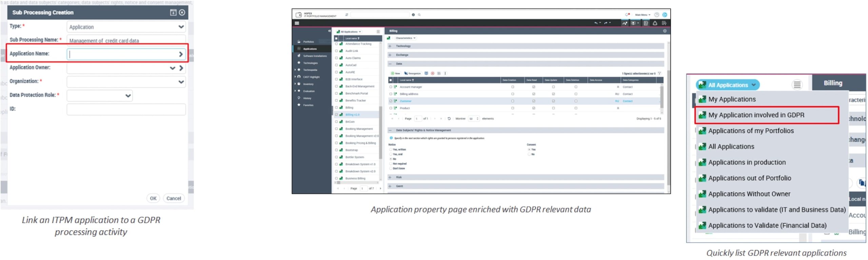The image size is (868, 260).
Task: Open Applications in the left navigation
Action: coord(310,49)
